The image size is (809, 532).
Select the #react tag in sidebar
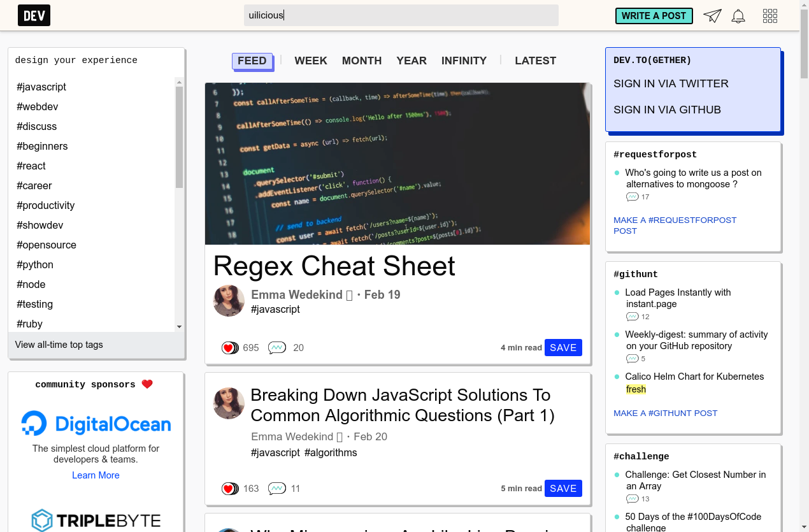[31, 166]
